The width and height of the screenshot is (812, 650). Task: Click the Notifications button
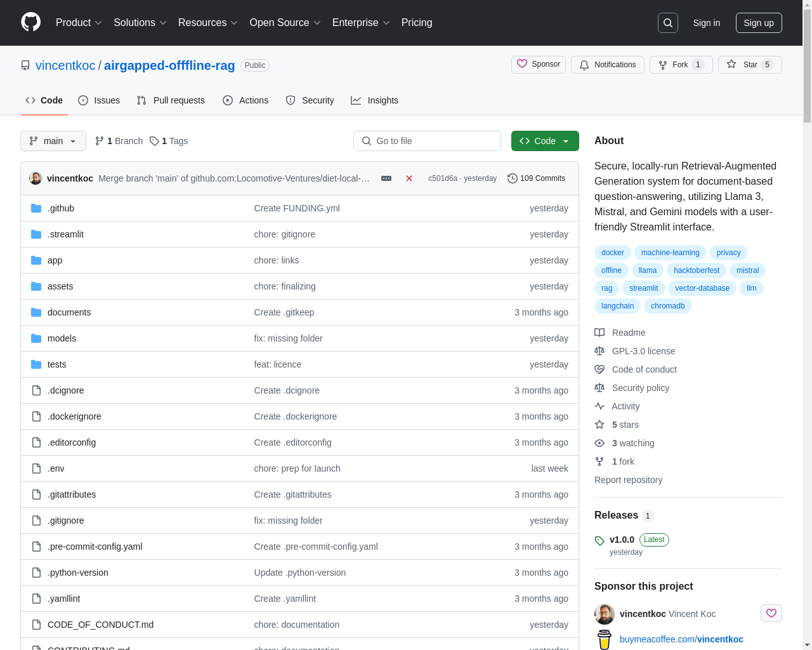[608, 65]
